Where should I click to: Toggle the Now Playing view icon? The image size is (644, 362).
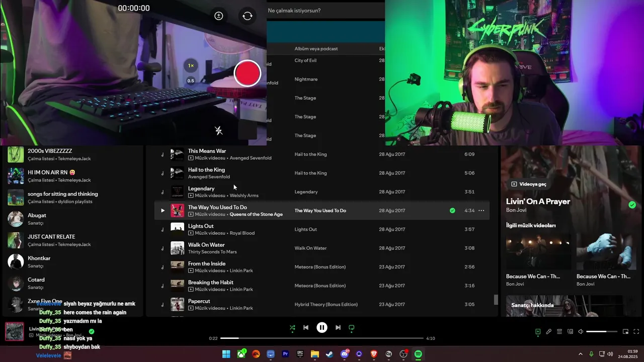pyautogui.click(x=538, y=332)
